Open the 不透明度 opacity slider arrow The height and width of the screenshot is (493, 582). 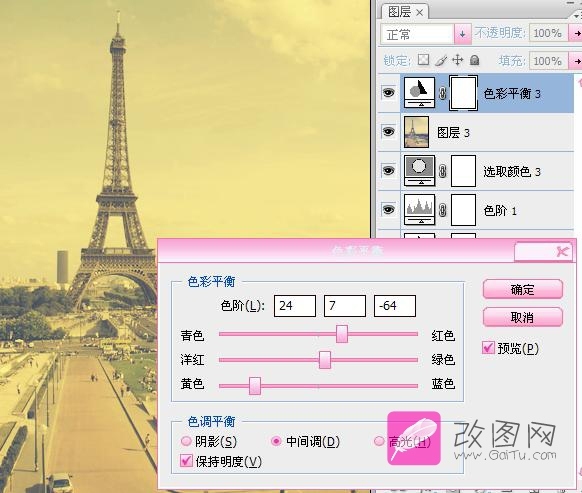click(x=576, y=33)
